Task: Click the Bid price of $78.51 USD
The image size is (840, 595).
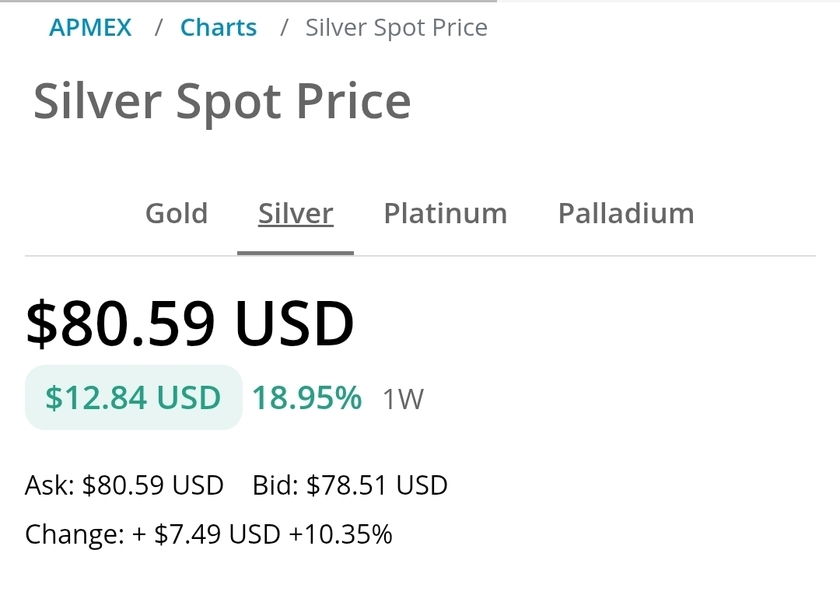Action: point(377,485)
